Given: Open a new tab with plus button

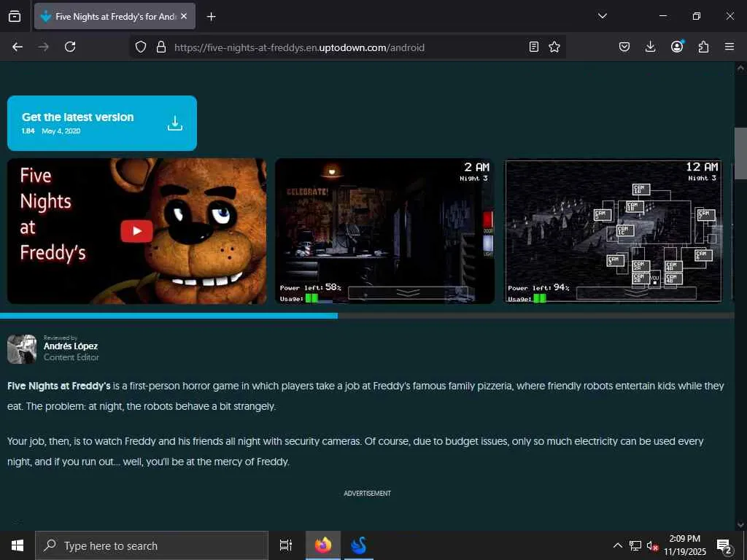Looking at the screenshot, I should click(211, 17).
